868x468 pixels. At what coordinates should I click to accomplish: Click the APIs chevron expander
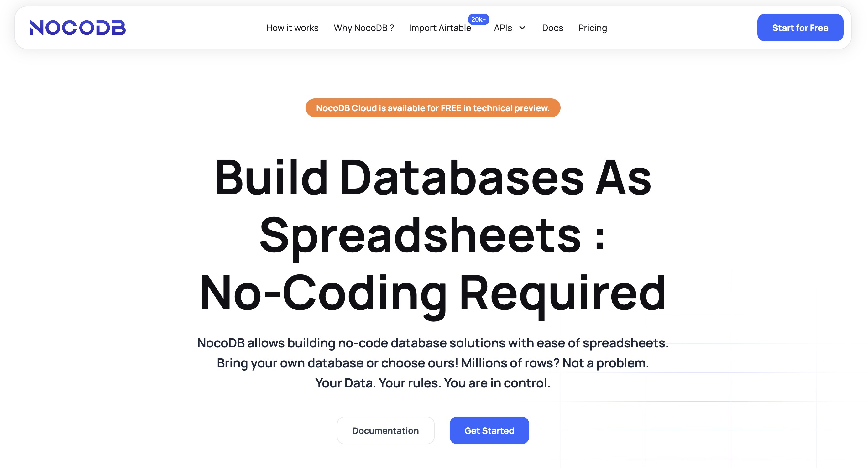click(x=522, y=28)
